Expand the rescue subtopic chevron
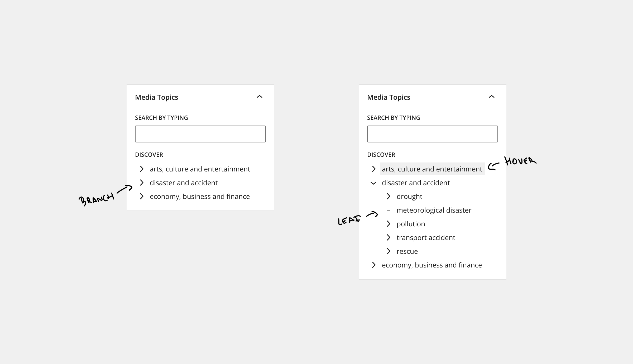The image size is (633, 364). [389, 251]
